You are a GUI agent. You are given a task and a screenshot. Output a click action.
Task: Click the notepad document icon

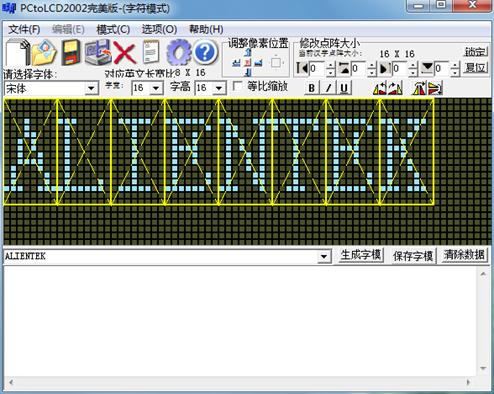[x=151, y=52]
